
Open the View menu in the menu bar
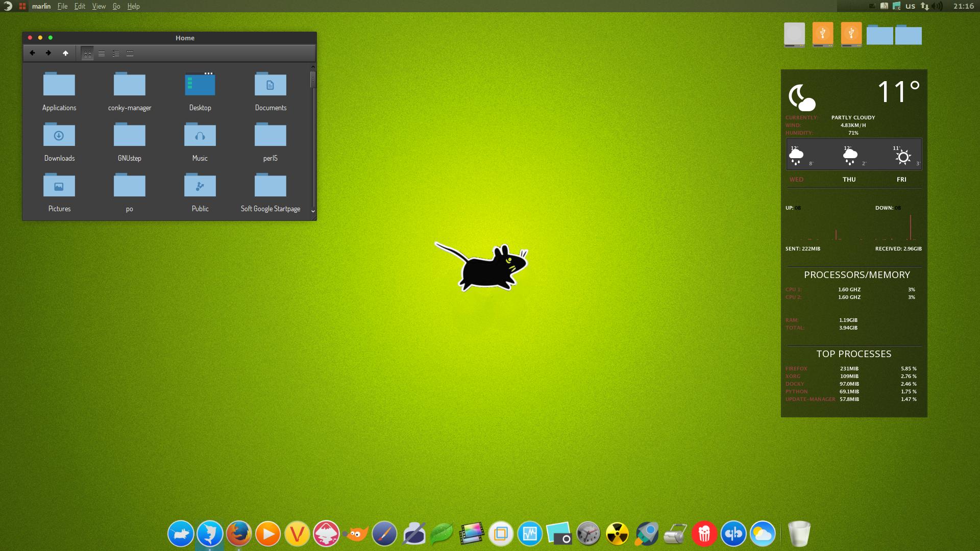(x=99, y=6)
